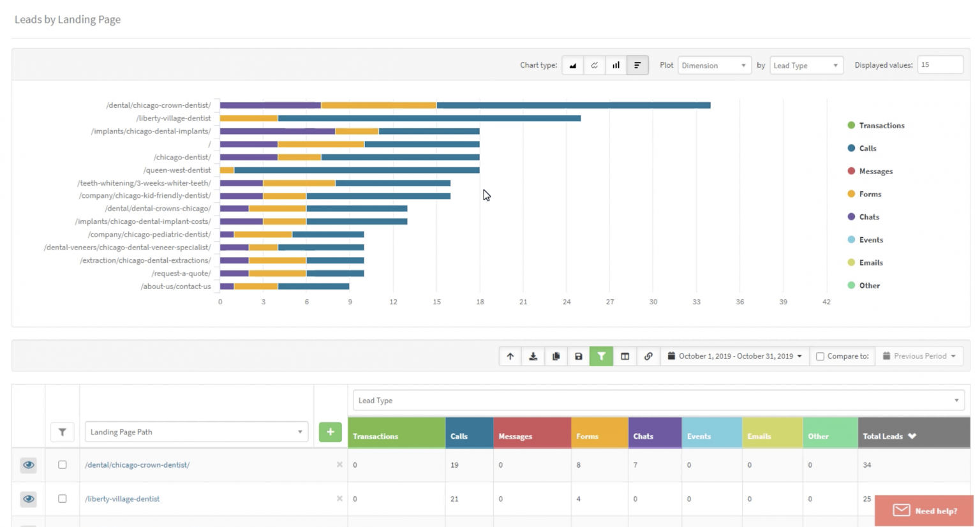980x527 pixels.
Task: Click the Need help button
Action: tap(923, 510)
